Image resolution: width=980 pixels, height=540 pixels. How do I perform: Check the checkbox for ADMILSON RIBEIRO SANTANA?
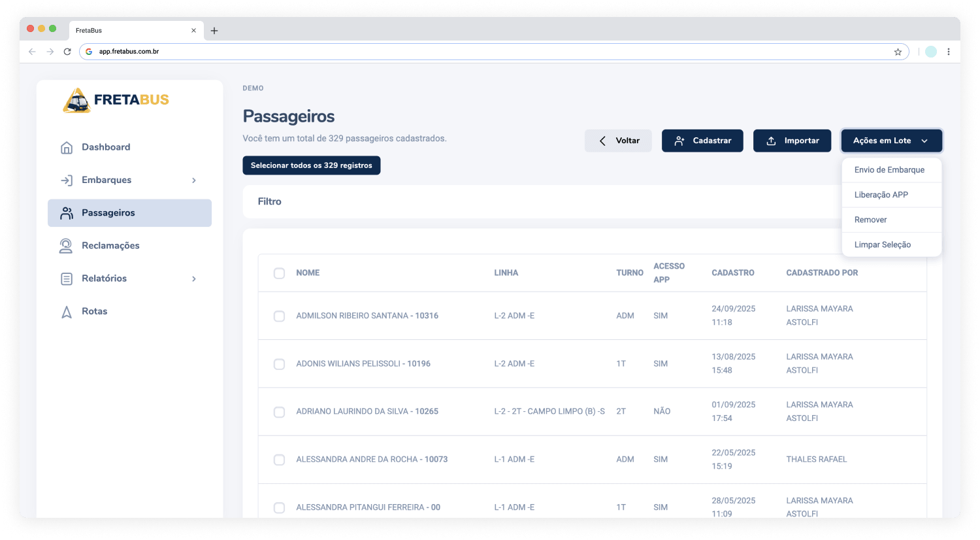coord(279,316)
